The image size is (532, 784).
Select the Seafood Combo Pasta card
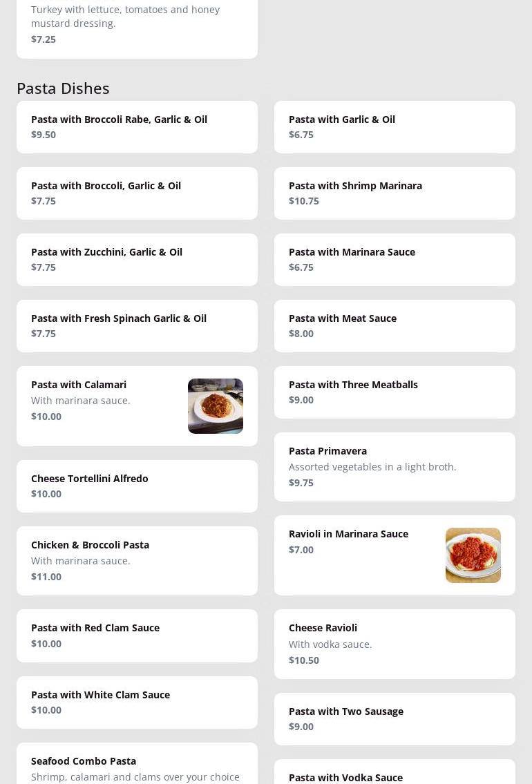pyautogui.click(x=137, y=765)
